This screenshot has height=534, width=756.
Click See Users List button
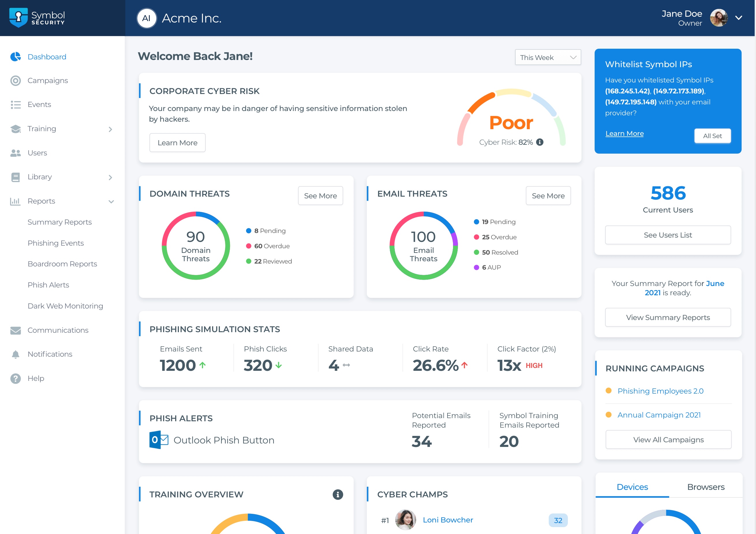click(668, 235)
